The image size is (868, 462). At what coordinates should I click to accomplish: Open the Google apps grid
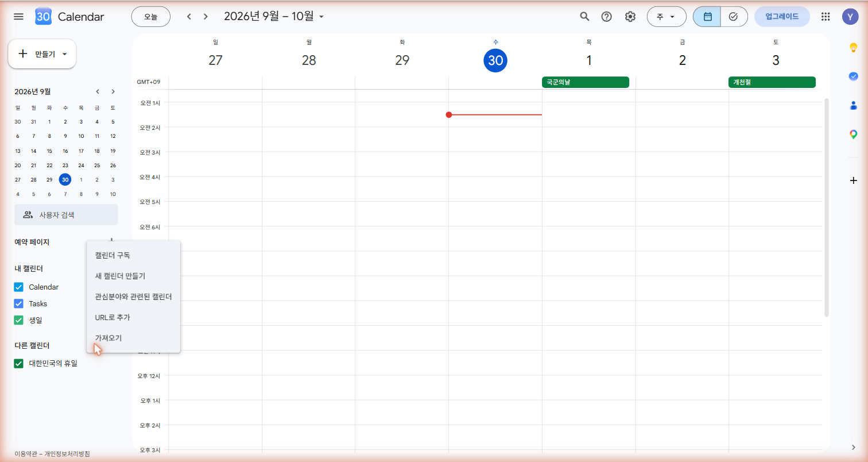[826, 17]
